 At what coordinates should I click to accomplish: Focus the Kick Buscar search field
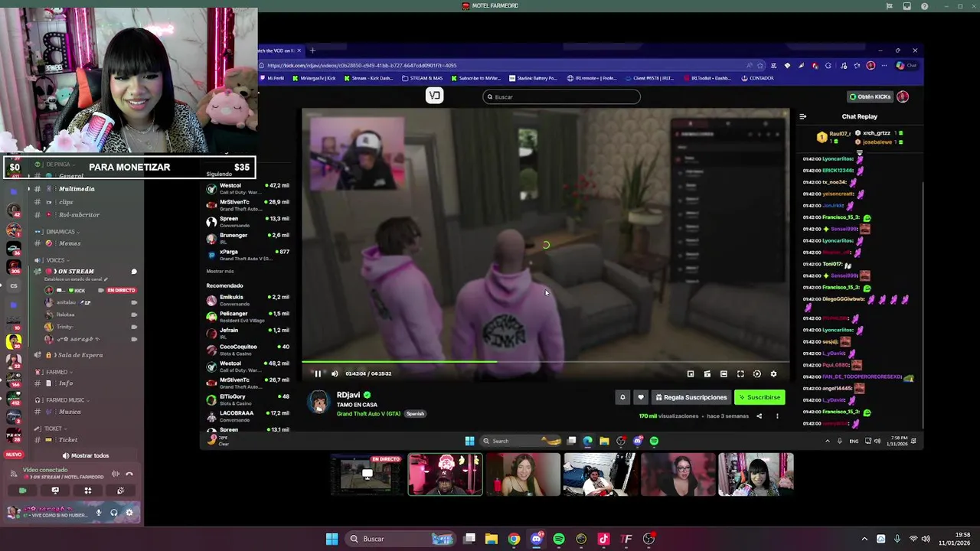pos(562,96)
